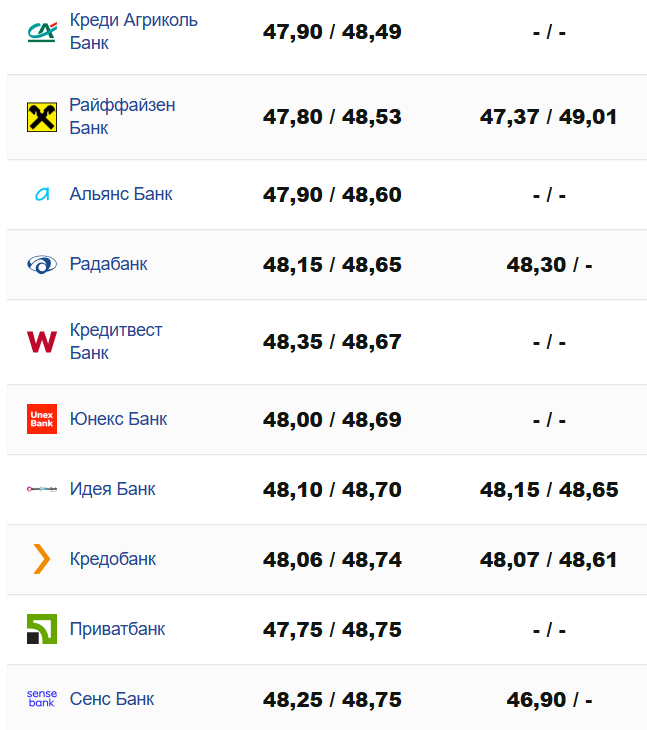
Task: Click the green Приватбанк logo
Action: pyautogui.click(x=41, y=629)
